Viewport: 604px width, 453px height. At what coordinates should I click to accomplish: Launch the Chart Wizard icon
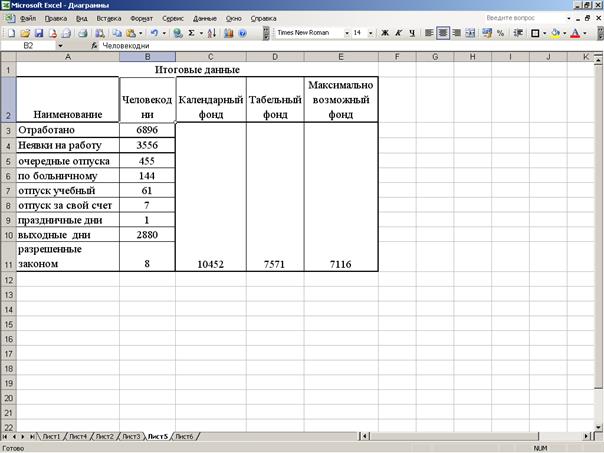click(228, 33)
